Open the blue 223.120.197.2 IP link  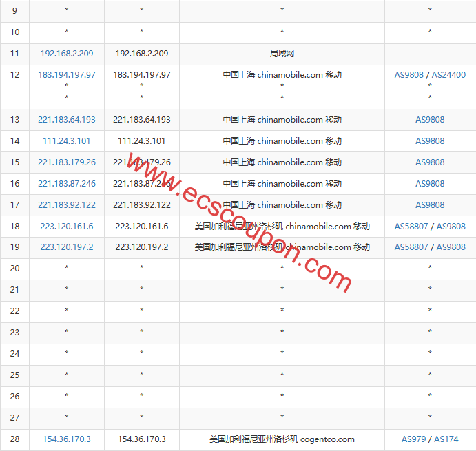pos(67,247)
